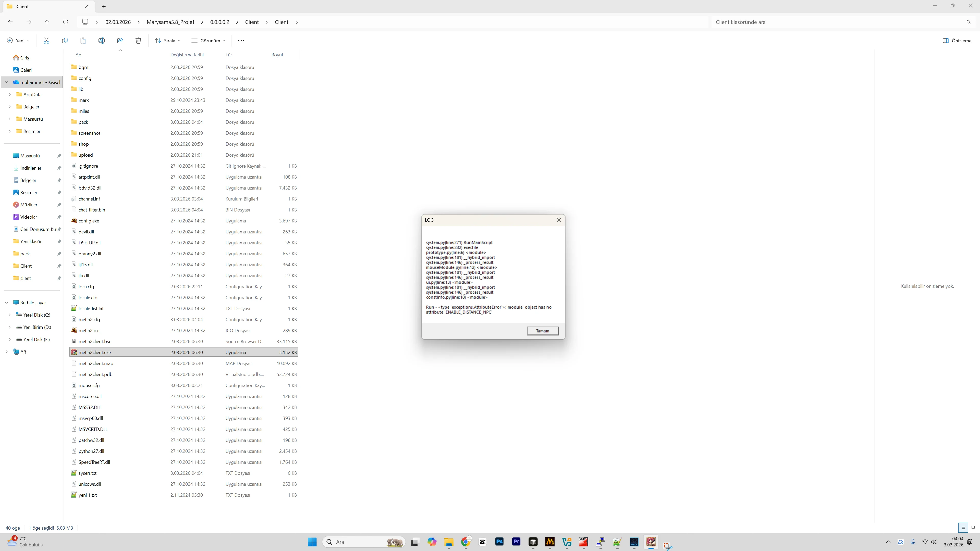980x551 pixels.
Task: Open the Görünüm view dropdown
Action: click(209, 41)
